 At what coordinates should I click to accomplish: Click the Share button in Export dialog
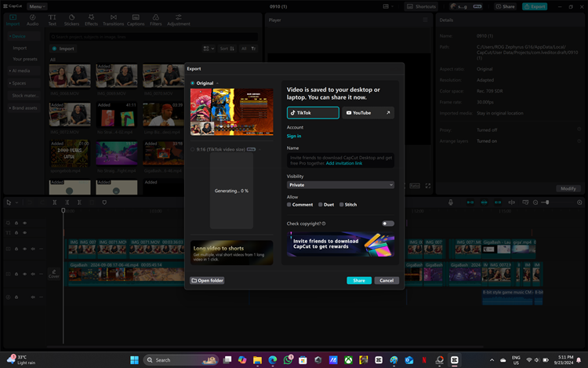coord(359,280)
